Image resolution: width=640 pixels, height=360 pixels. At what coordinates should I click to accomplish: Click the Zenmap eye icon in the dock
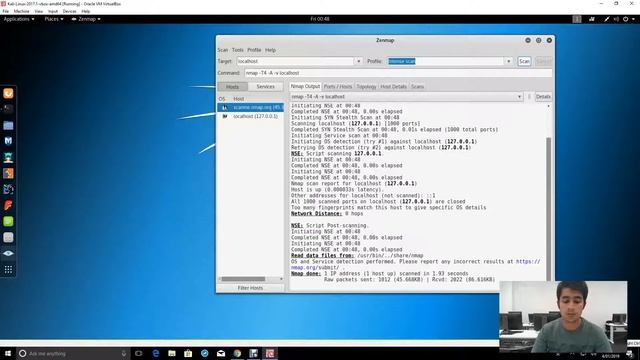(8, 253)
